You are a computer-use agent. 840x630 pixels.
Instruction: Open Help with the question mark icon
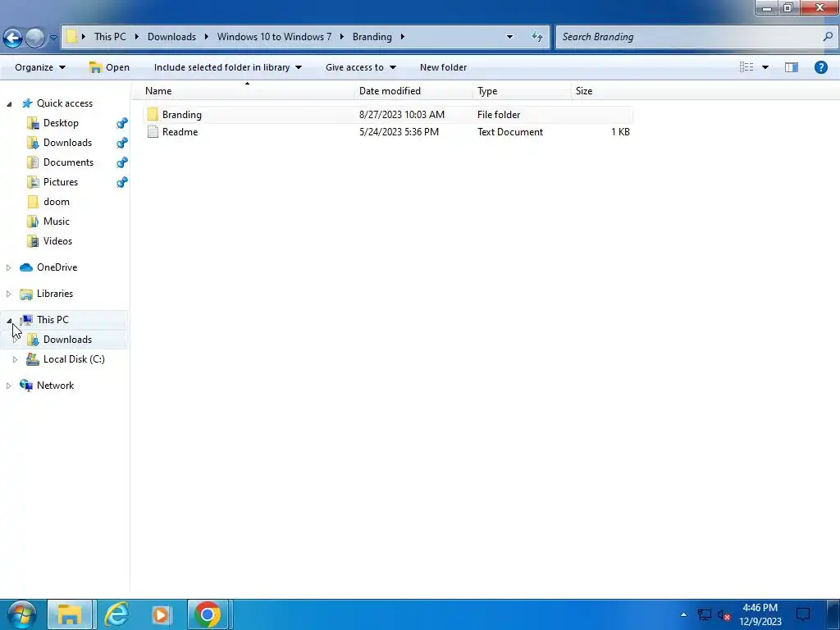pos(820,67)
